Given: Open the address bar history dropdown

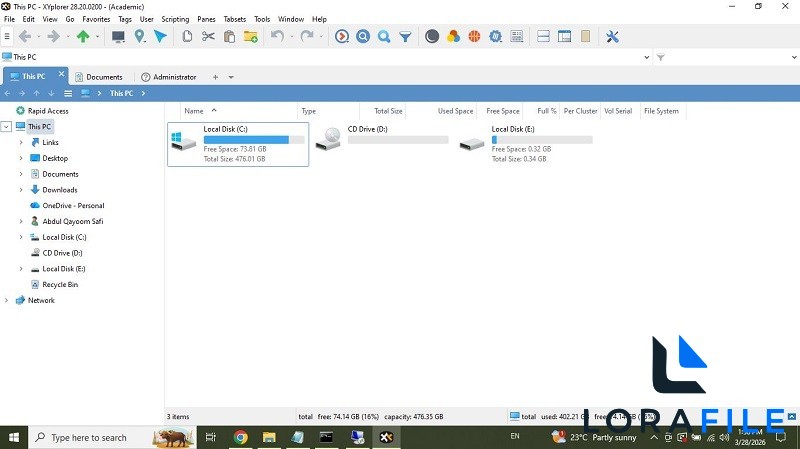Looking at the screenshot, I should point(647,57).
